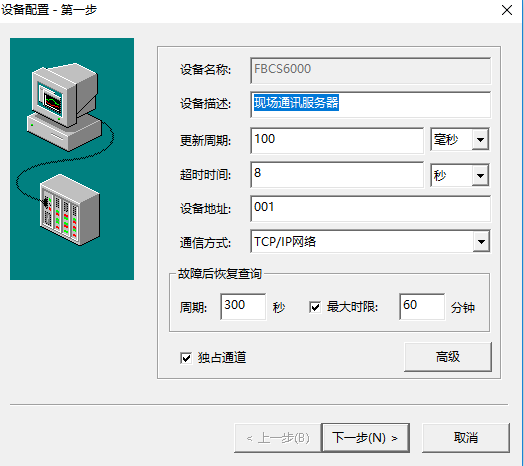Expand the TCP/IP网络 communication mode dropdown
The image size is (524, 466).
click(x=481, y=241)
